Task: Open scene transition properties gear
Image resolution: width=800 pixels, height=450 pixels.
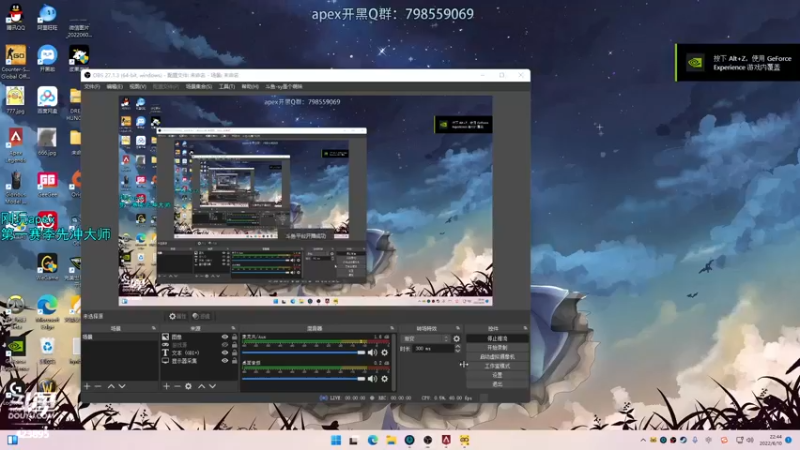Action: [456, 339]
